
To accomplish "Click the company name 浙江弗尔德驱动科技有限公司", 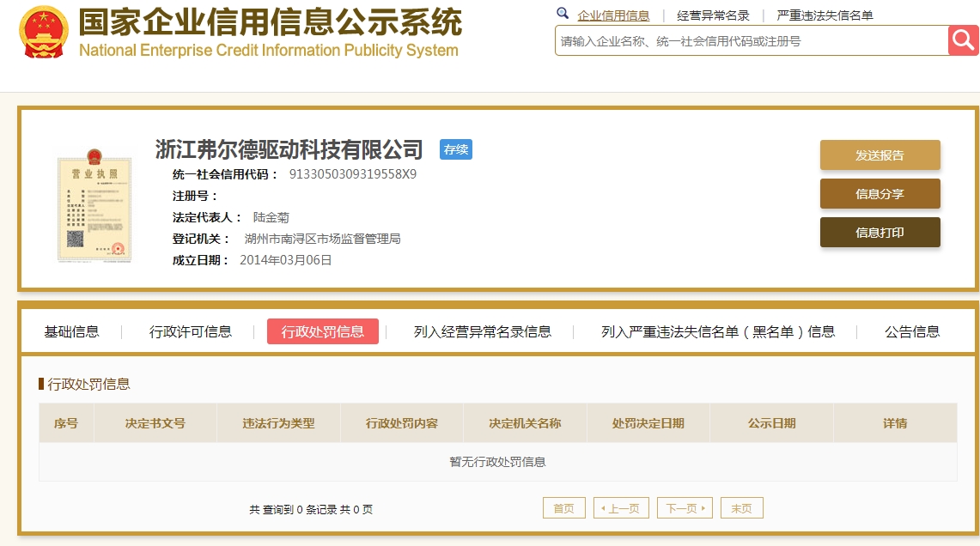I will (x=289, y=150).
